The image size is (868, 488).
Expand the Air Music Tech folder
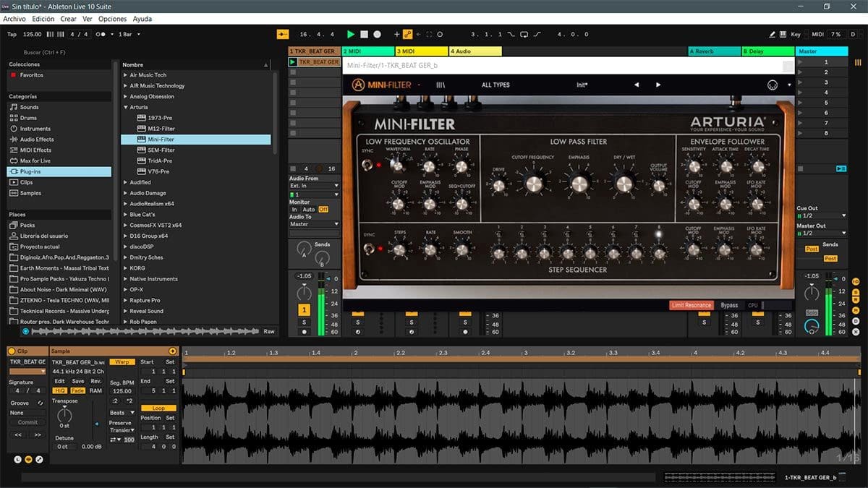(x=125, y=75)
